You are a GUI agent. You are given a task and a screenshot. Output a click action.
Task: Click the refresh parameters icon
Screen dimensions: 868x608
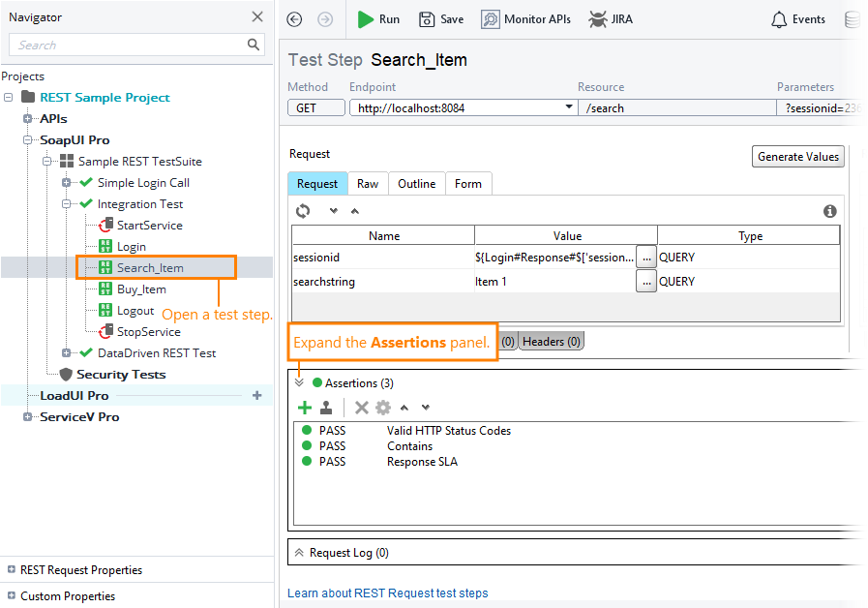coord(303,211)
